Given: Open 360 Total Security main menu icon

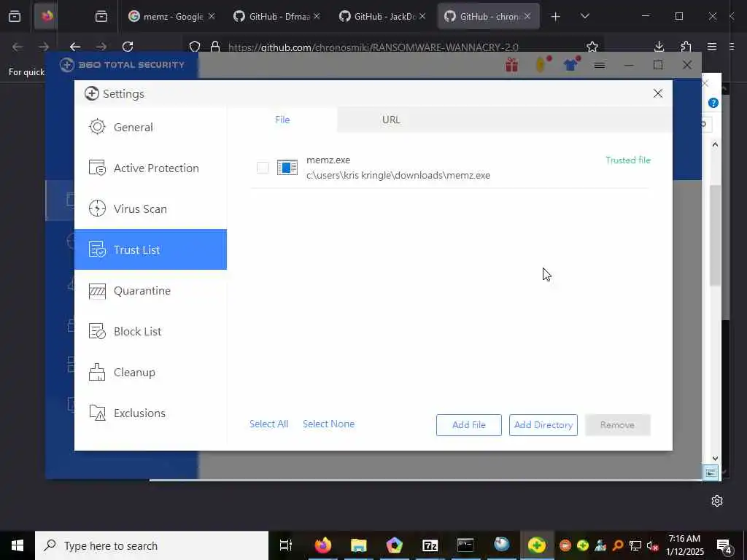Looking at the screenshot, I should 600,65.
